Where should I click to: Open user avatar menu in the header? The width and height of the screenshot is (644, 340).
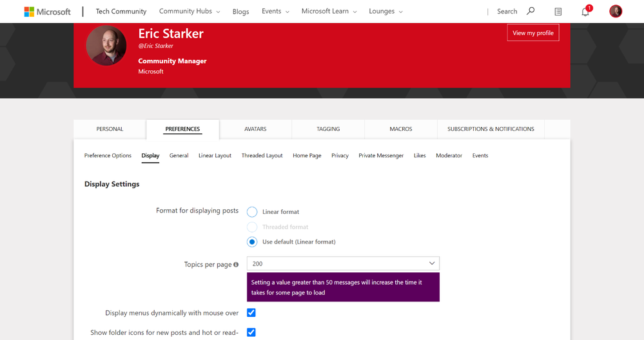pos(615,11)
